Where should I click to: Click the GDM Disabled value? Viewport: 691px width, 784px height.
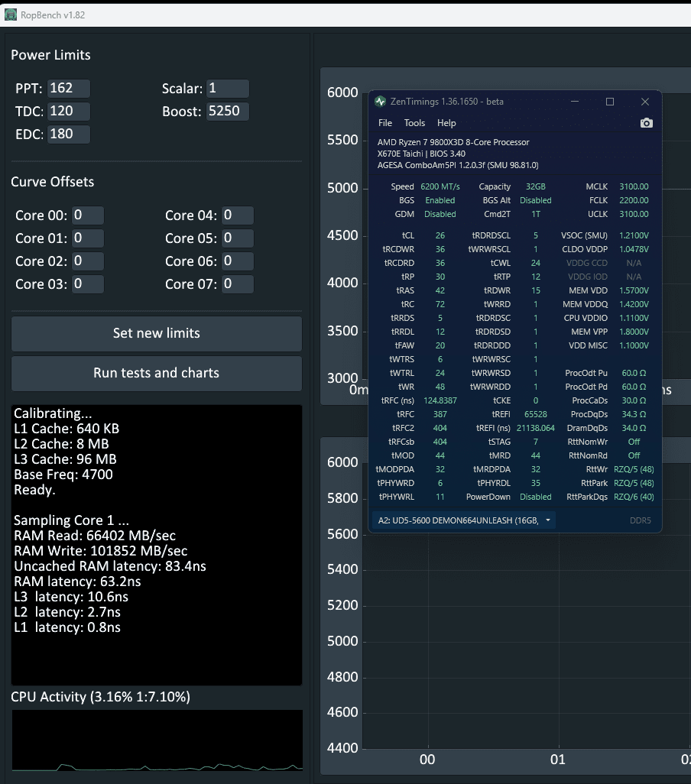pyautogui.click(x=440, y=214)
